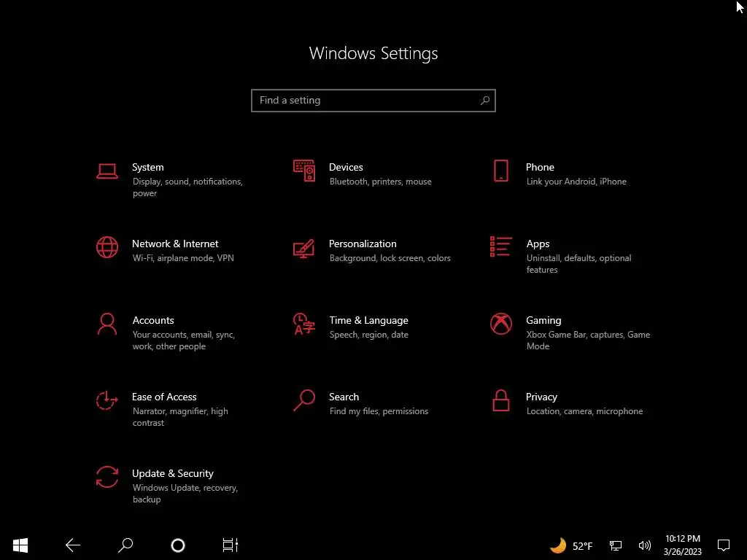This screenshot has height=560, width=747.
Task: Click 'Speech, region, date' description
Action: [368, 335]
